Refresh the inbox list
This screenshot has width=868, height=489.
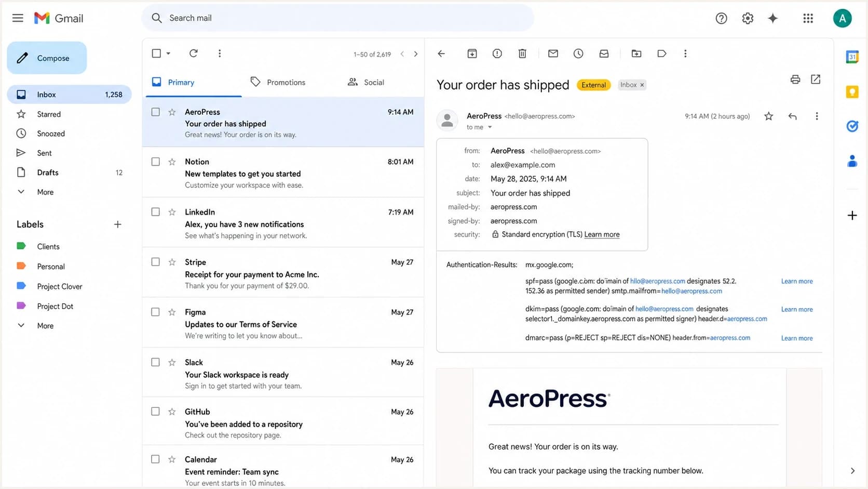[x=194, y=54]
